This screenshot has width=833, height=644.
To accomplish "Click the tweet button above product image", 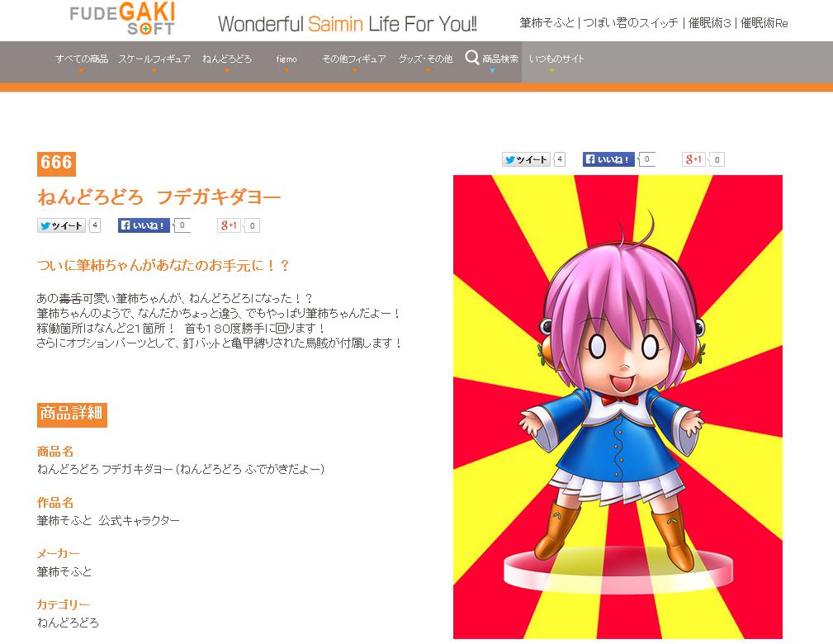I will pyautogui.click(x=525, y=159).
